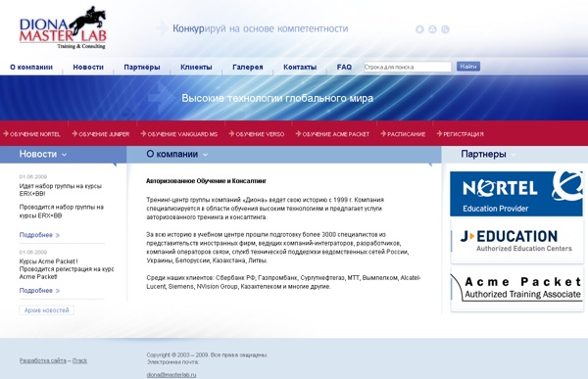Open Обучение Verso section
Screen dimensions: 588x379
pyautogui.click(x=257, y=134)
